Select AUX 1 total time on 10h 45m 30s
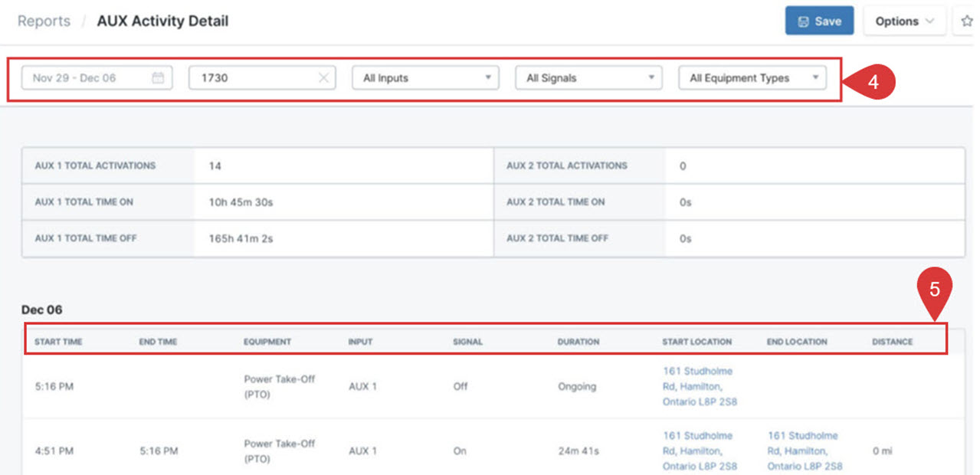This screenshot has height=475, width=980. tap(240, 202)
